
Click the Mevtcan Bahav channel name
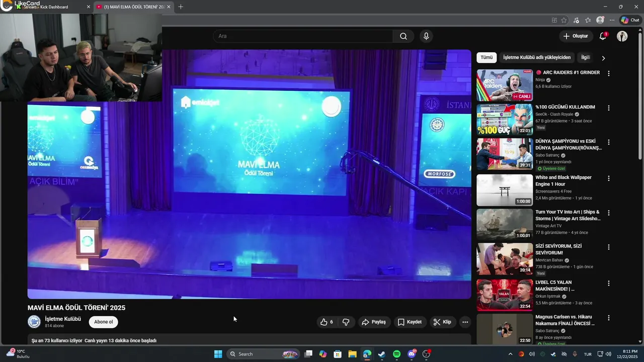(x=549, y=260)
